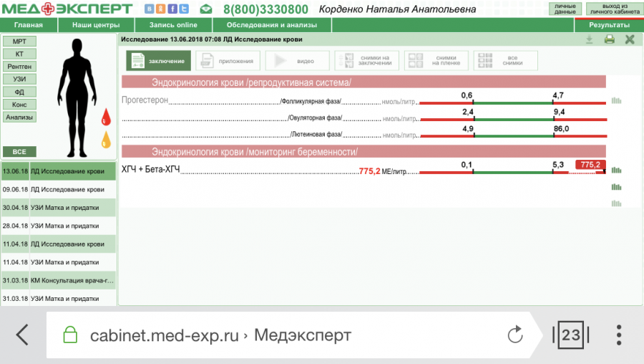Open the Обследования и анализы menu
This screenshot has height=364, width=644.
tap(272, 25)
